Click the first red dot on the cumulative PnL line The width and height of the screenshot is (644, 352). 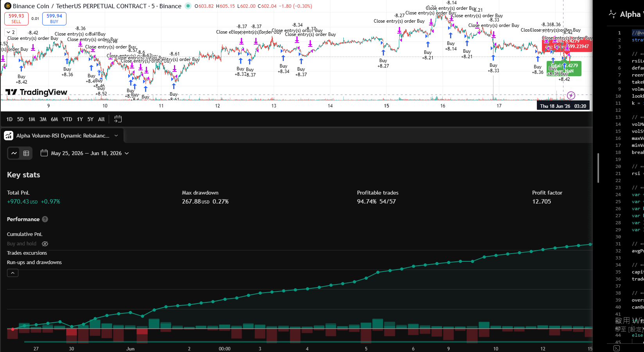click(x=13, y=329)
